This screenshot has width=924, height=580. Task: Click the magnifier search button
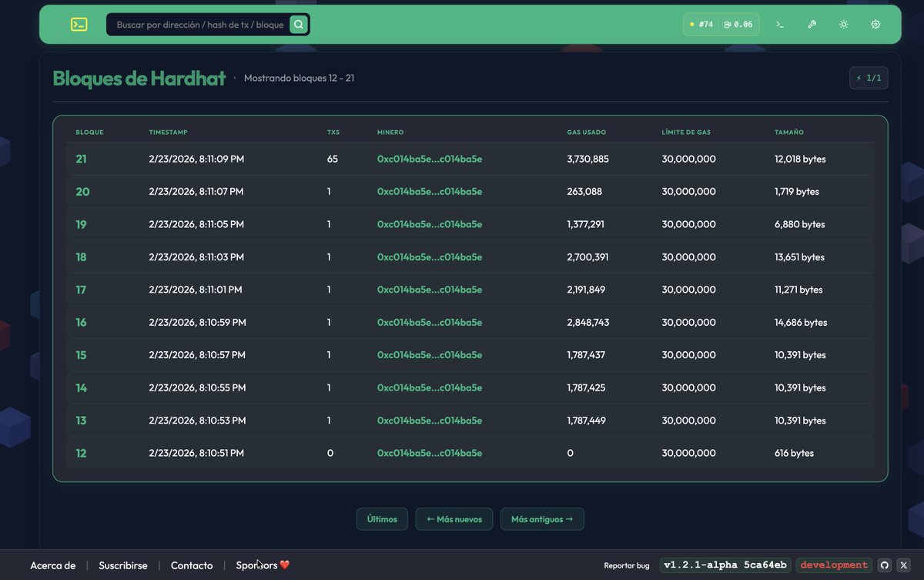point(299,25)
